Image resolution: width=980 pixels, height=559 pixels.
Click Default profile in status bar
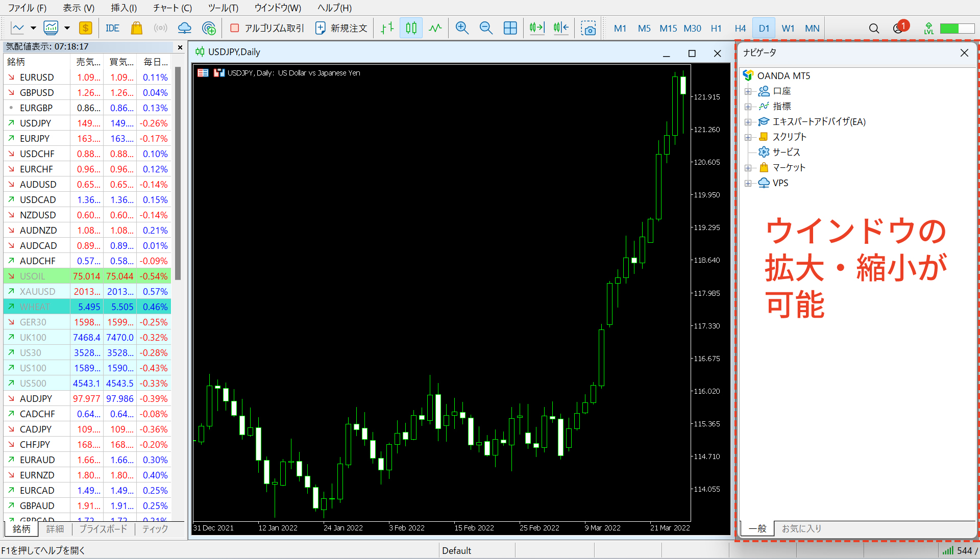point(456,550)
